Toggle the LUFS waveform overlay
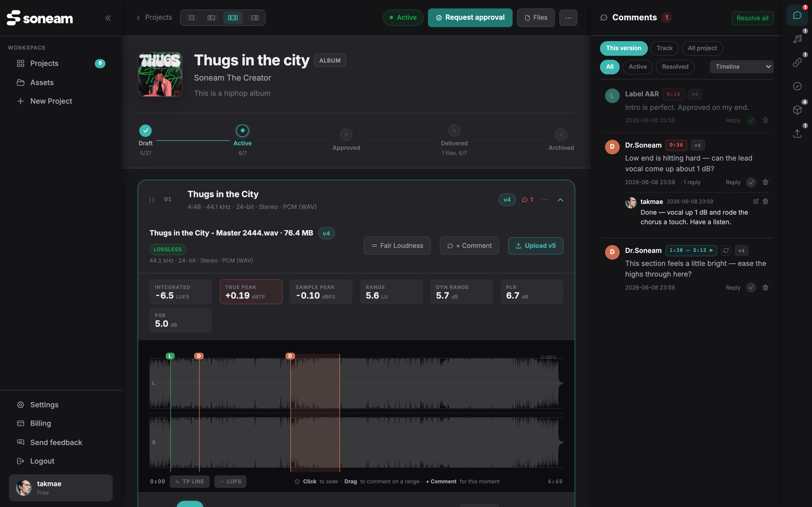Viewport: 812px width, 507px height. [x=230, y=482]
